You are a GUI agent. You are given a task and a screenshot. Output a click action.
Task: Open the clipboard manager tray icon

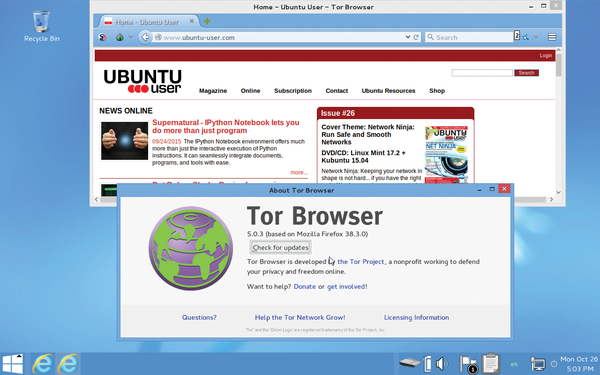[491, 363]
